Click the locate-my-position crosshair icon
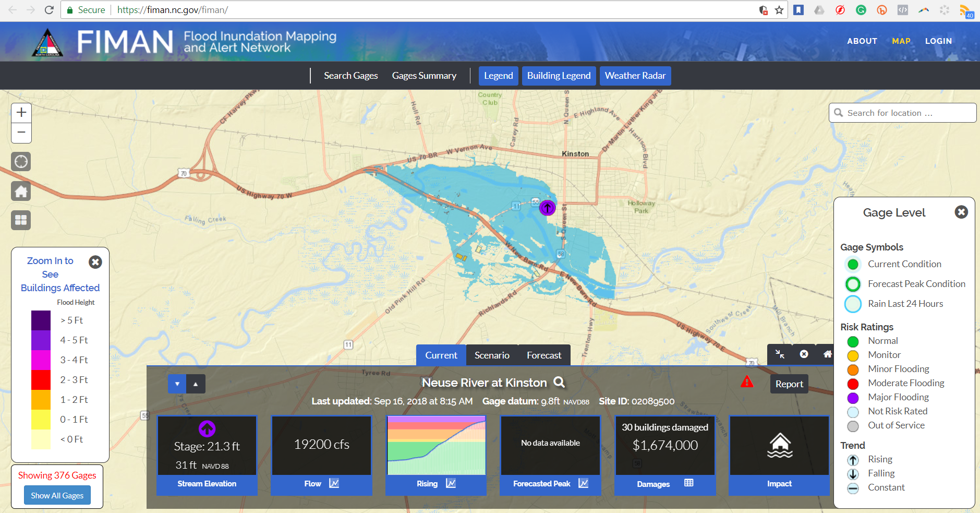The height and width of the screenshot is (513, 980). click(21, 161)
